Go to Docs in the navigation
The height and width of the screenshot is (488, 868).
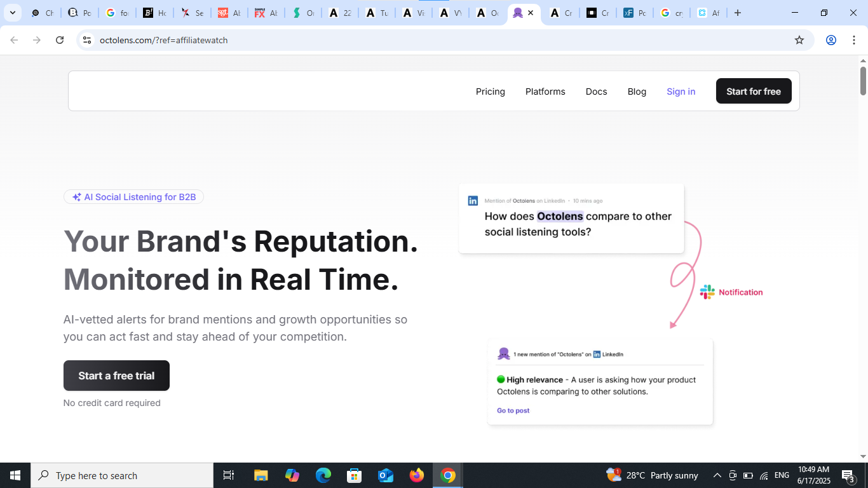[597, 91]
